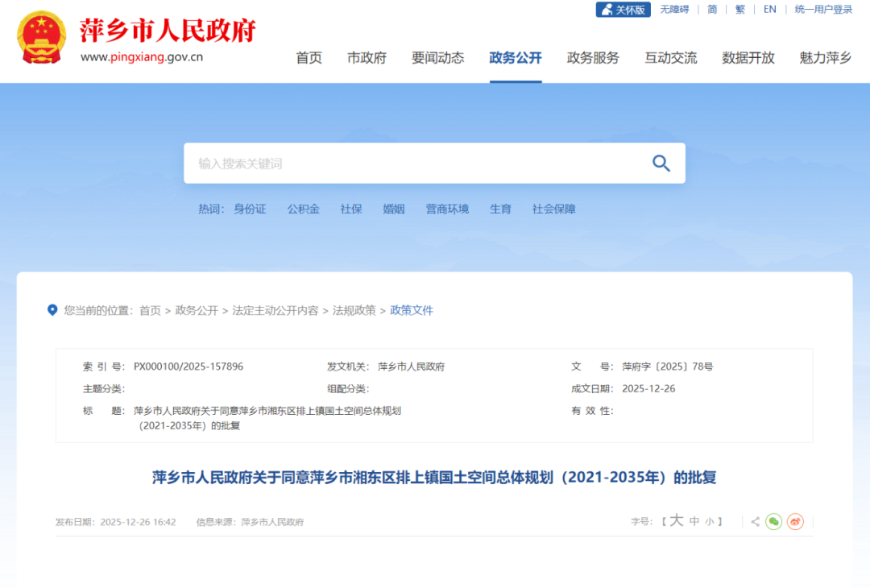Click the search magnifier icon
Image resolution: width=870 pixels, height=588 pixels.
pyautogui.click(x=661, y=163)
